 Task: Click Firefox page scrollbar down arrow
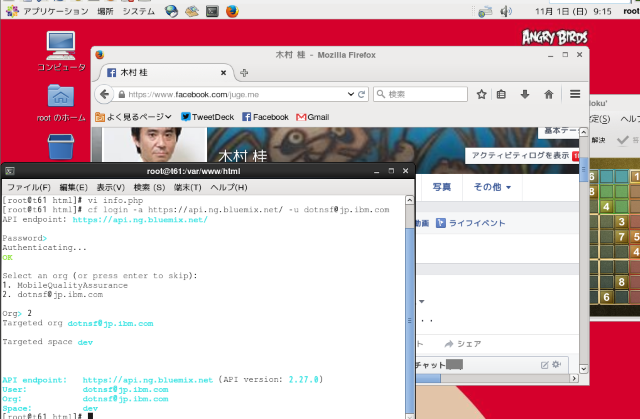click(584, 369)
